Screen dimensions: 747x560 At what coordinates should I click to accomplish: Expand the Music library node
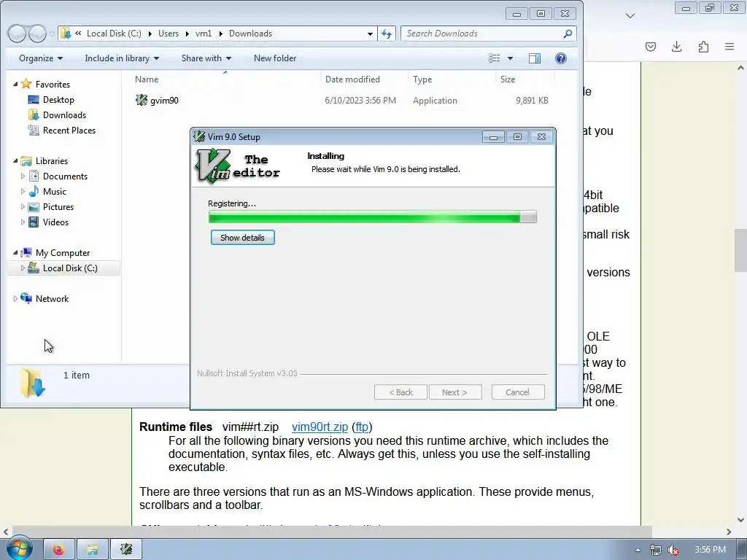click(23, 192)
